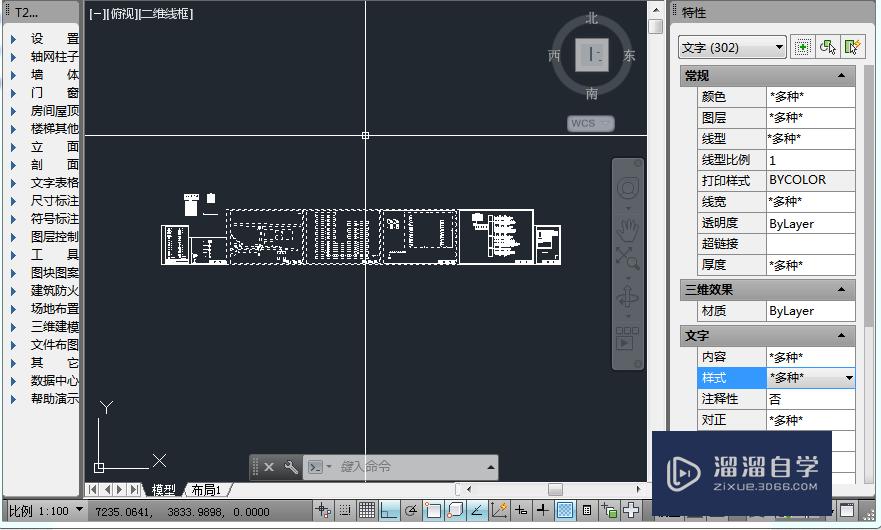This screenshot has width=881, height=530.
Task: Click the Annotation Monitor plus icon
Action: click(x=631, y=510)
